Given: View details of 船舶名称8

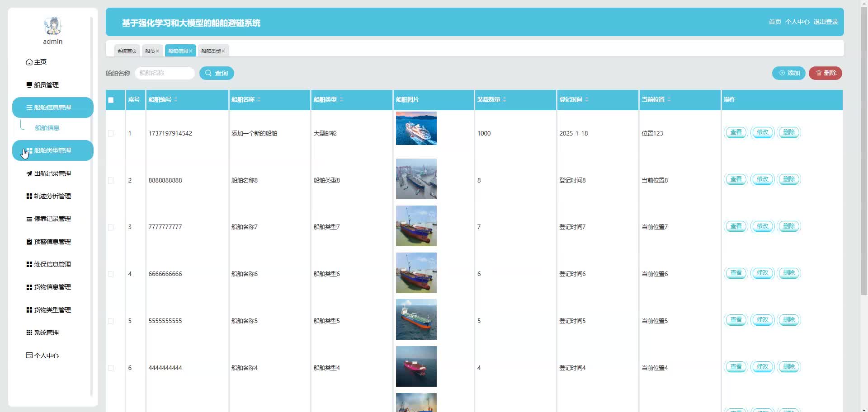Looking at the screenshot, I should point(736,179).
